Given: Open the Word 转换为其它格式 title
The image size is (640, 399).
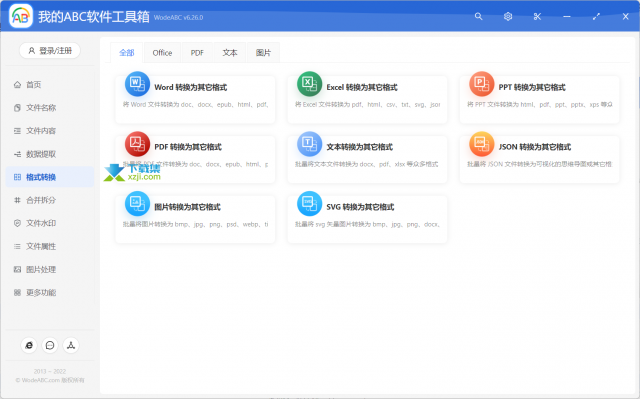Looking at the screenshot, I should [191, 87].
